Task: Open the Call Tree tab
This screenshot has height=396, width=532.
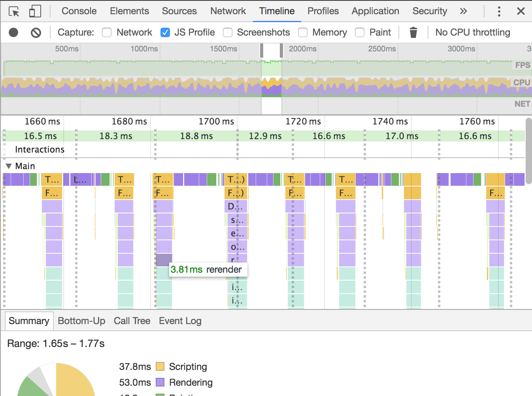Action: 132,321
